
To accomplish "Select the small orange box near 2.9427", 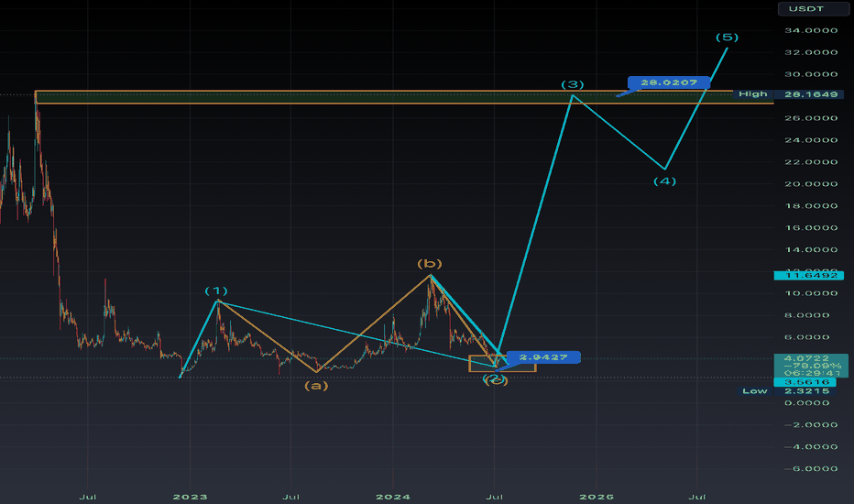I will click(x=502, y=364).
